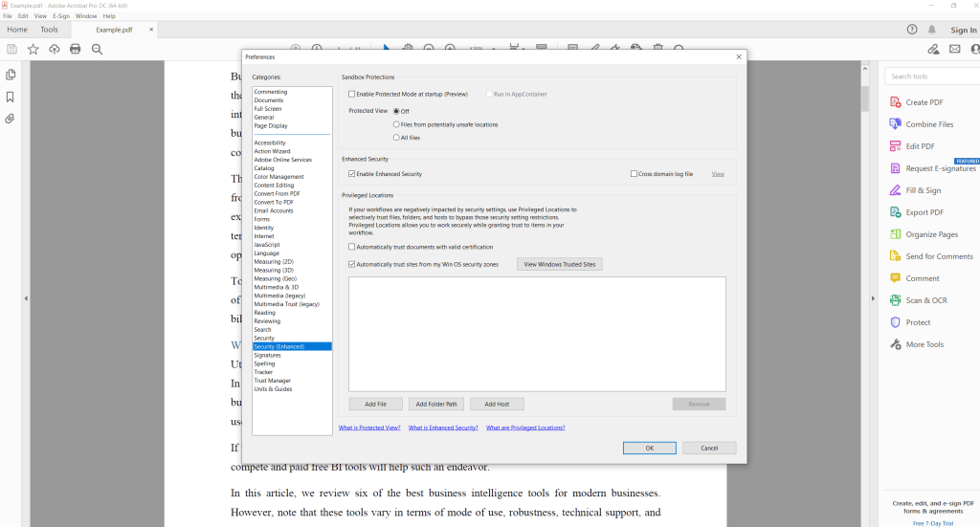Image resolution: width=980 pixels, height=527 pixels.
Task: Open the Create PDF tool
Action: [916, 102]
